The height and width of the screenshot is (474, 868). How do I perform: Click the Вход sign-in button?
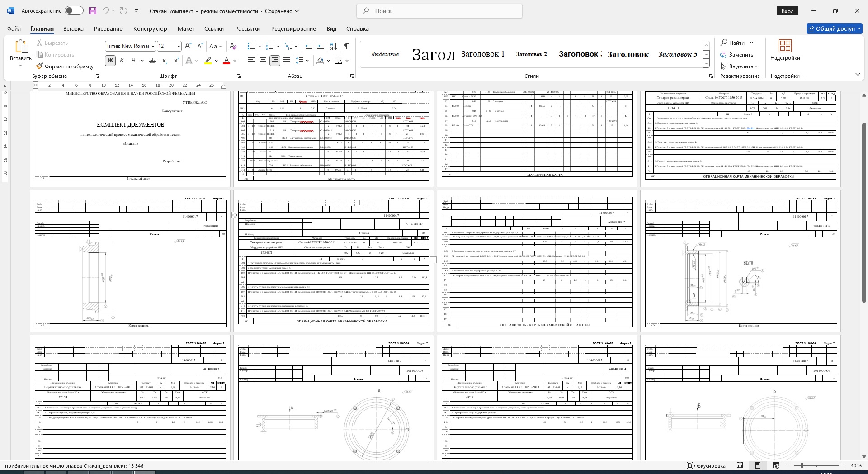click(788, 11)
